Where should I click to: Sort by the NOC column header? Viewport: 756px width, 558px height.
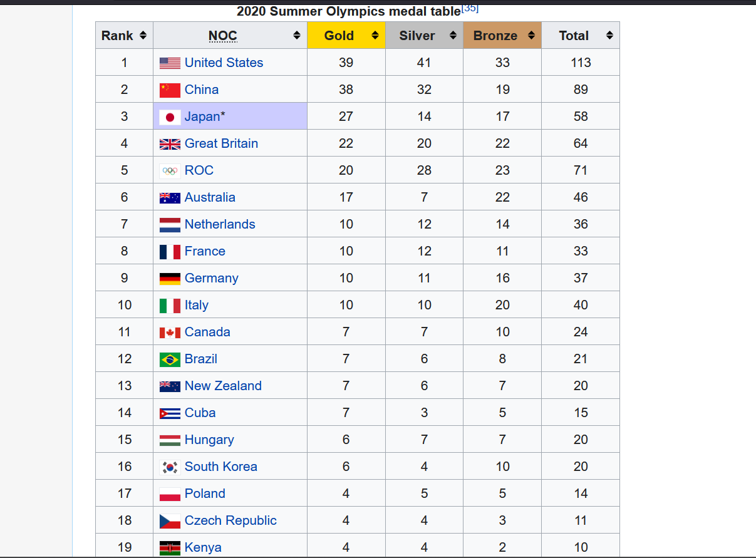coord(223,36)
